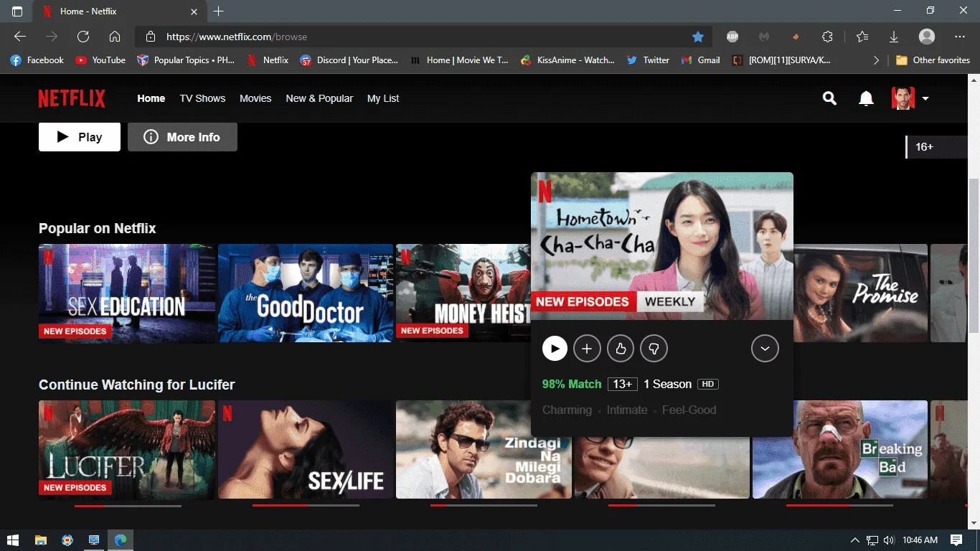Click the Popular on Netflix row heading

[98, 228]
